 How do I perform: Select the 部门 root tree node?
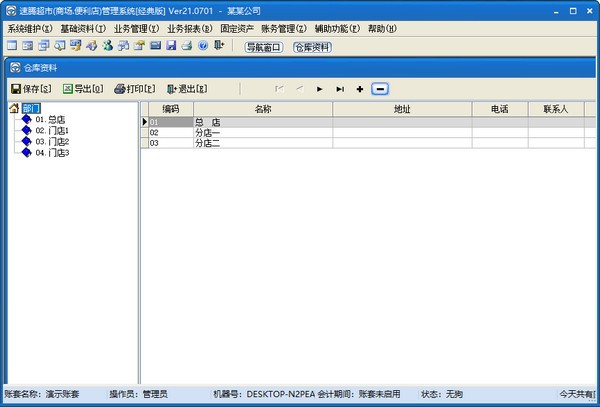(x=31, y=108)
